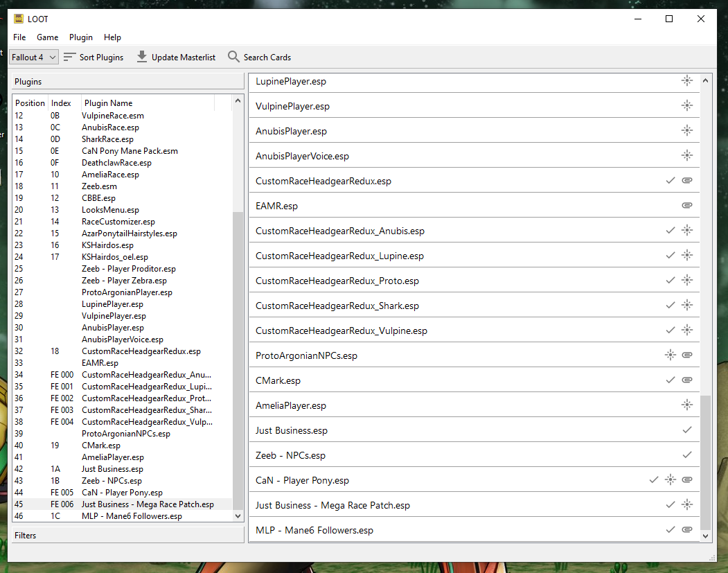The height and width of the screenshot is (573, 728).
Task: Click the active checkmark on Zeeb - NPCs.esp card
Action: coord(687,455)
